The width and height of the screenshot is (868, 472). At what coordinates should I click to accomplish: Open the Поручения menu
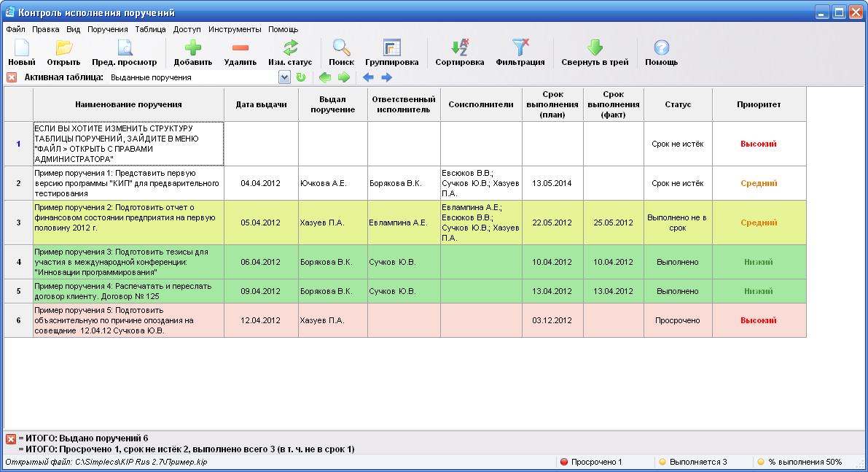click(x=107, y=29)
